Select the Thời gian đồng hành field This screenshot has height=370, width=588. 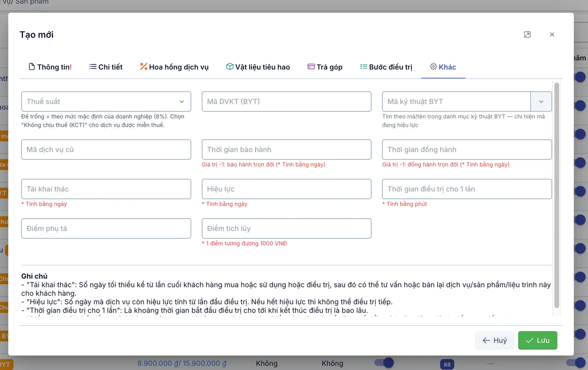click(x=467, y=150)
